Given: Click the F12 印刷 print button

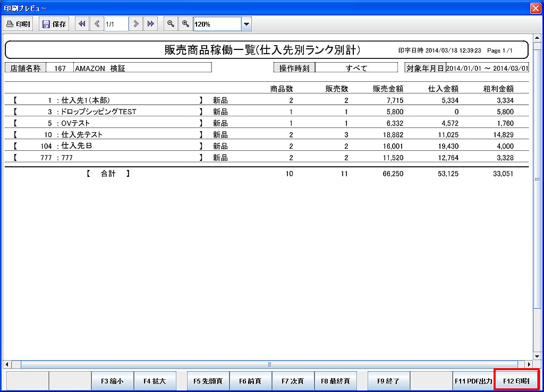Looking at the screenshot, I should (516, 381).
